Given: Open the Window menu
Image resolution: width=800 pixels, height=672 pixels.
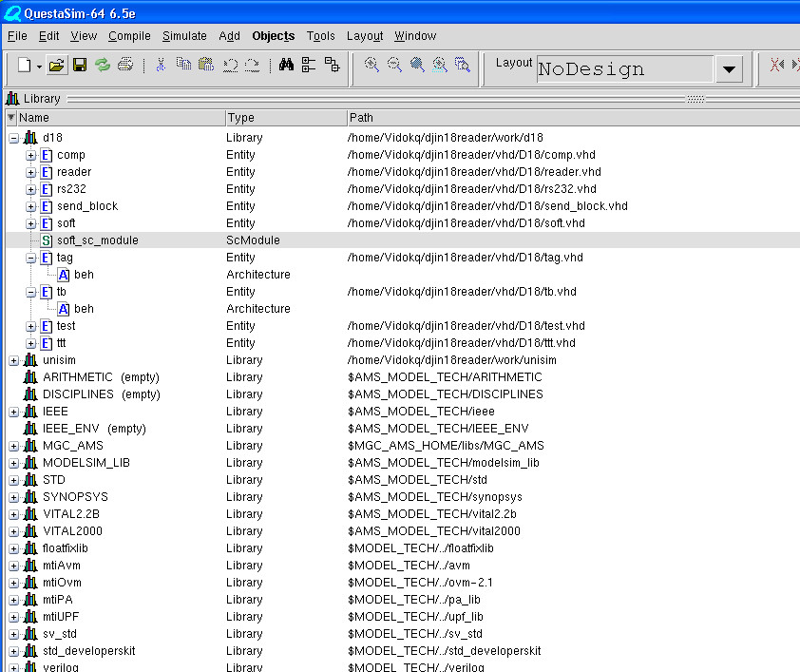Looking at the screenshot, I should coord(415,36).
